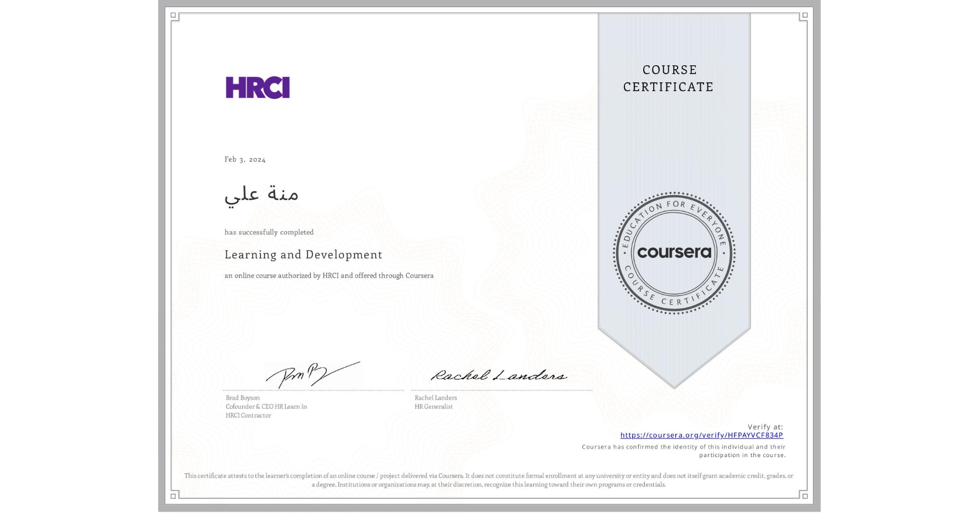
Task: Click 'Coursera has confirmed the identity' statement
Action: click(684, 451)
